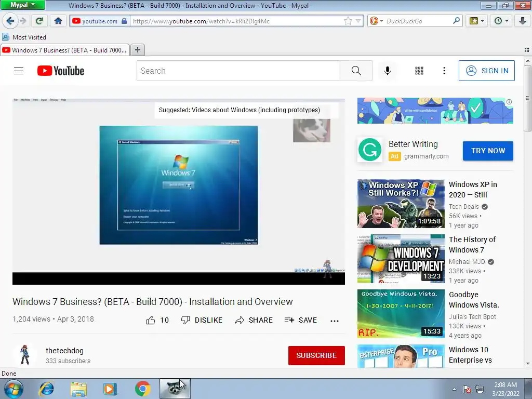The height and width of the screenshot is (399, 532).
Task: Go to the Home page icon
Action: click(58, 21)
